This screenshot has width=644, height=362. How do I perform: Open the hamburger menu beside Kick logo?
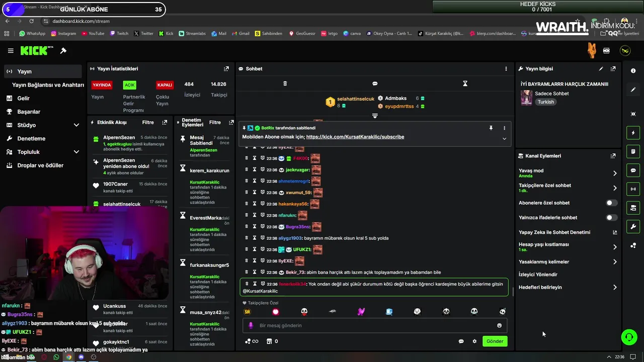click(x=11, y=51)
